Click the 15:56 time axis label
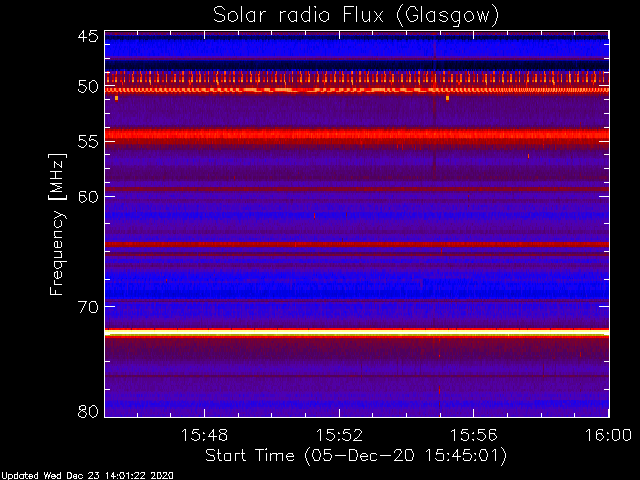The width and height of the screenshot is (640, 480). pyautogui.click(x=474, y=436)
